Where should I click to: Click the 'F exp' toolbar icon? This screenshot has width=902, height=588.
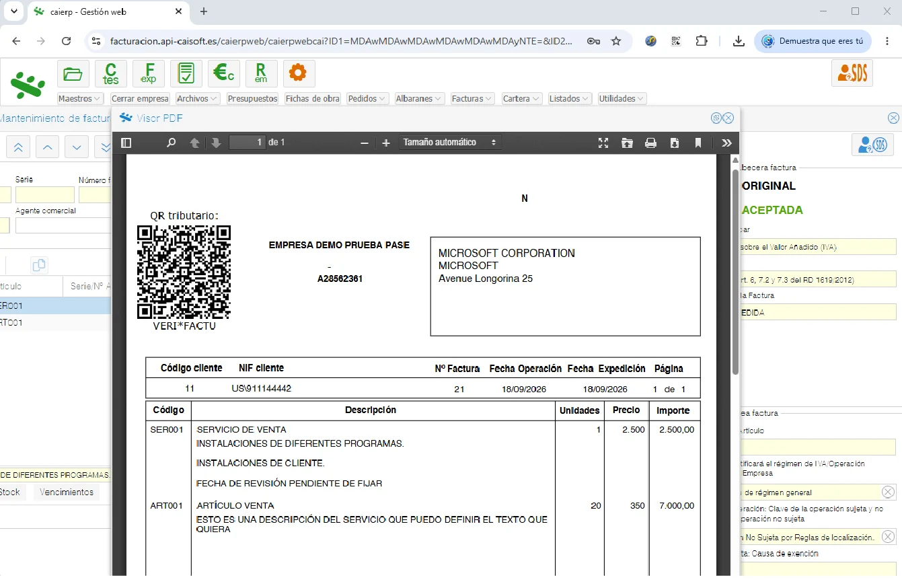click(x=149, y=74)
